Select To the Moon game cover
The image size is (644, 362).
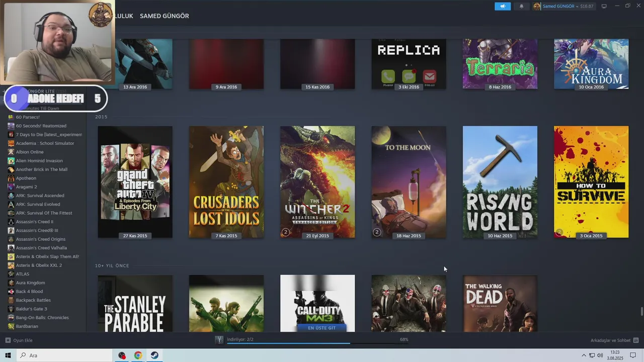click(409, 182)
